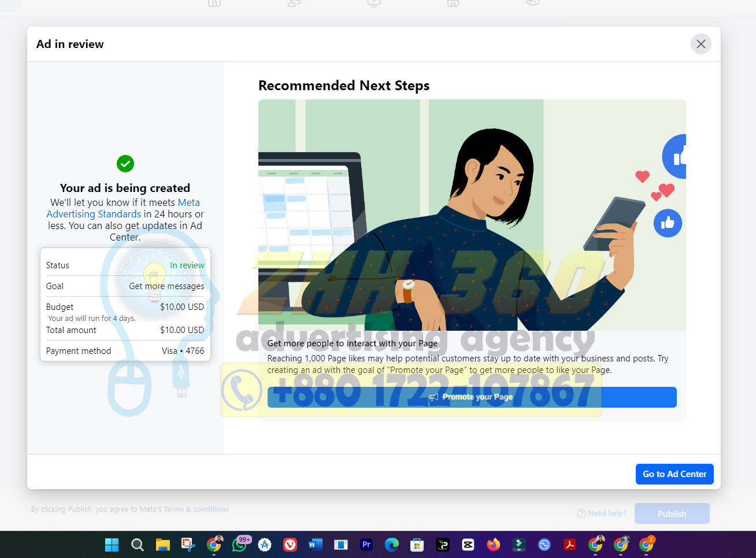Open the black P app icon on taskbar
Viewport: 756px width, 558px height.
(x=443, y=545)
